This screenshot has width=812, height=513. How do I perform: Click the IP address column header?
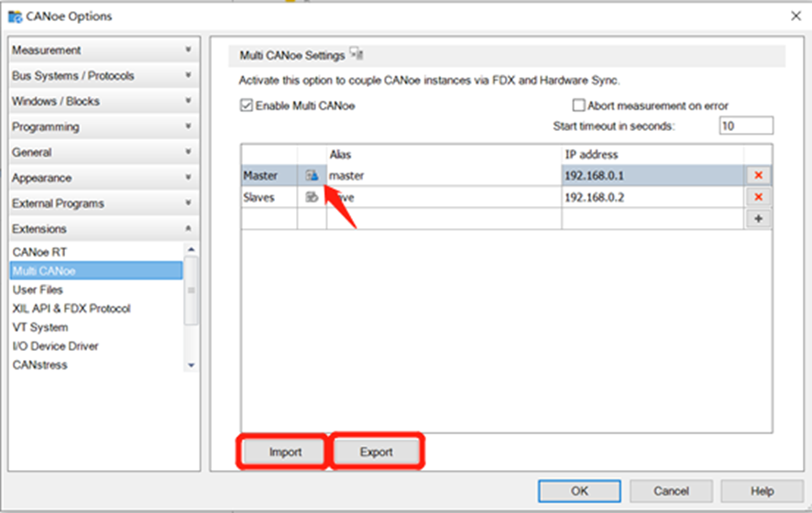pyautogui.click(x=653, y=154)
